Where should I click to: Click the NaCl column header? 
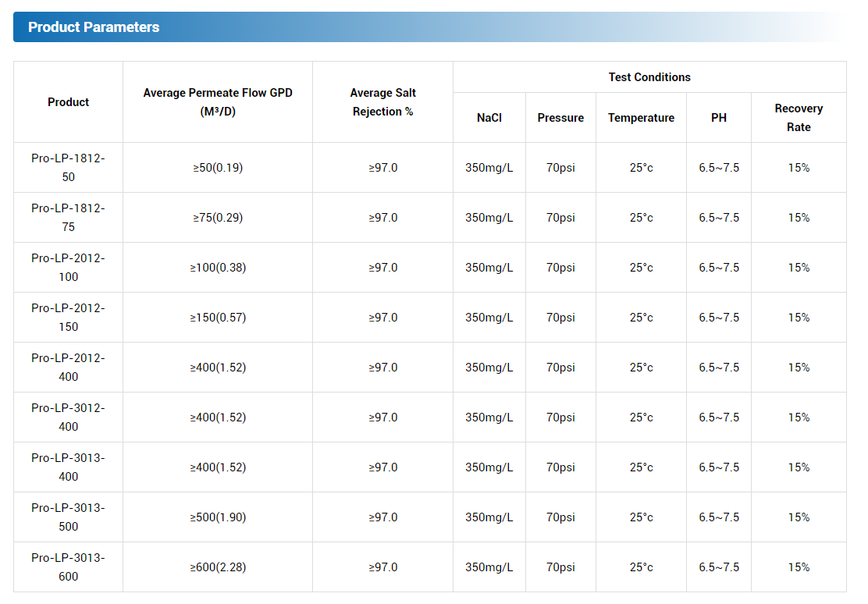pyautogui.click(x=489, y=117)
